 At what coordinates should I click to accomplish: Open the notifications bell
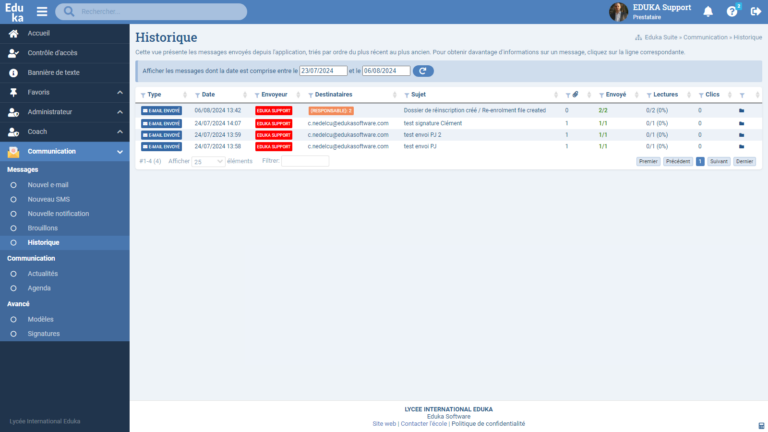(708, 12)
